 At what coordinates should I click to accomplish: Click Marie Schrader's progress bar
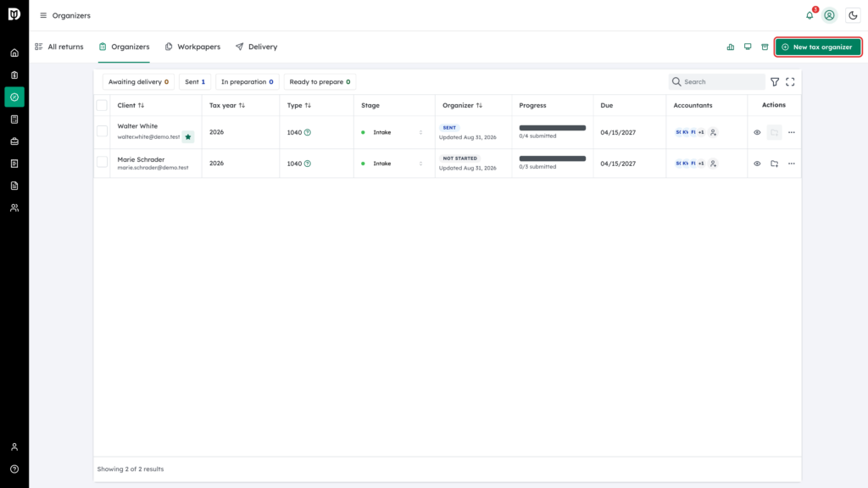553,158
